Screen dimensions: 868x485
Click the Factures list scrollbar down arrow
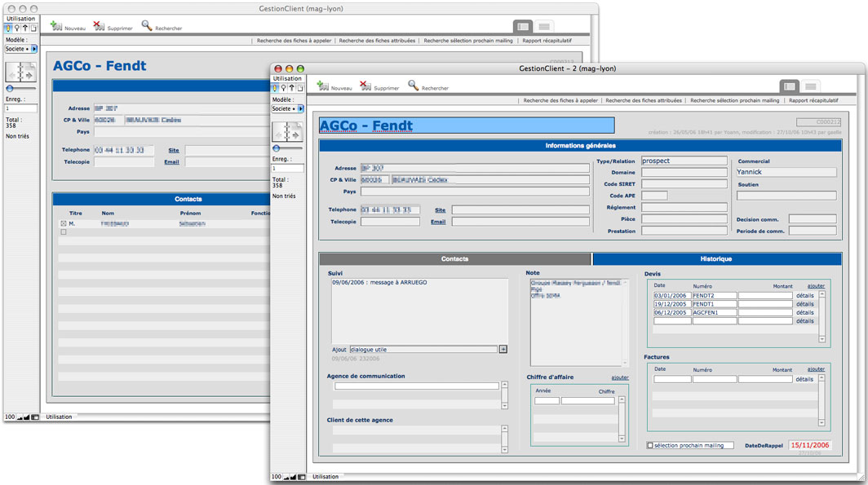pos(822,422)
